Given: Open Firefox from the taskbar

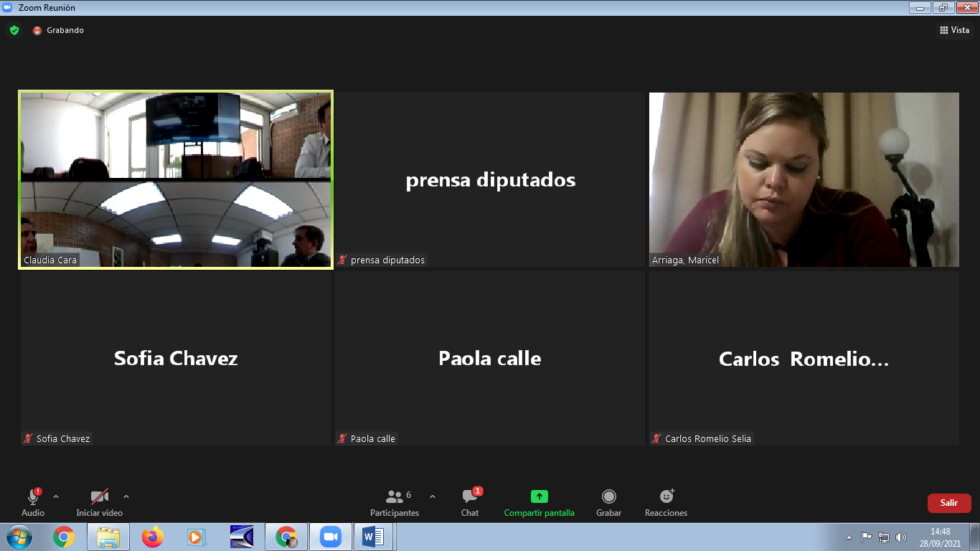Looking at the screenshot, I should point(153,537).
